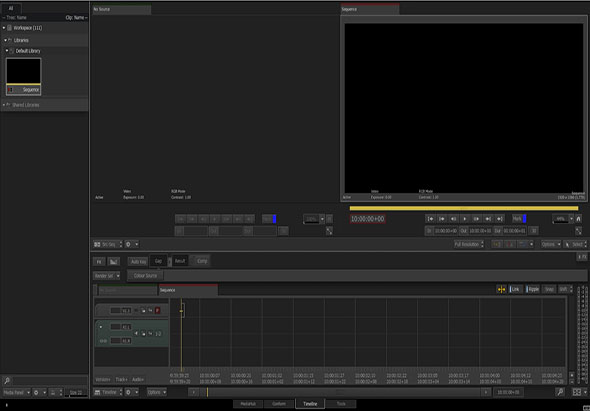Screen dimensions: 590x411
Task: Click Version+ button
Action: point(103,379)
